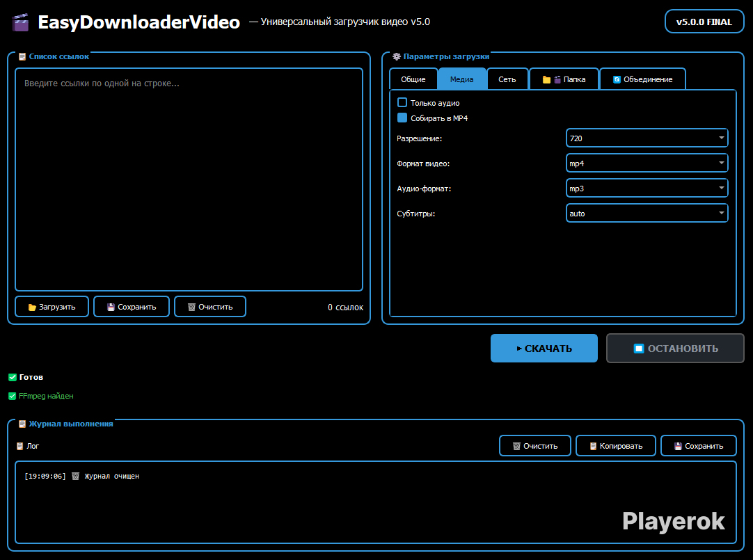The height and width of the screenshot is (560, 753).
Task: Click the ОСТАНОВИТЬ button
Action: coord(675,348)
